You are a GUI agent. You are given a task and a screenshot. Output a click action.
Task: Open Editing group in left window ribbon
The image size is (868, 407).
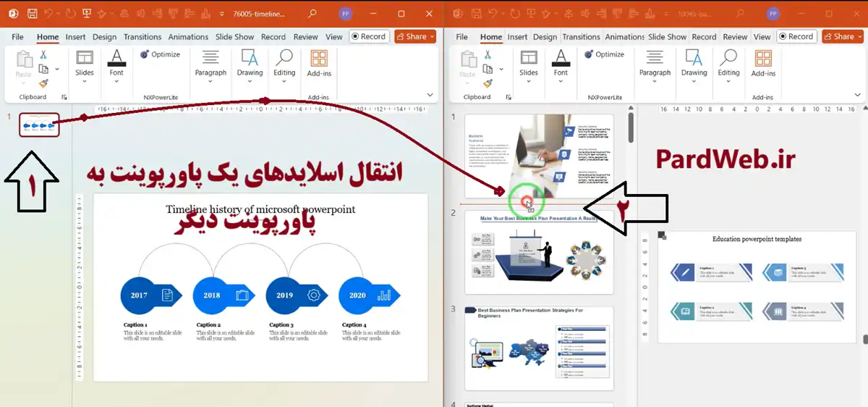[x=284, y=66]
